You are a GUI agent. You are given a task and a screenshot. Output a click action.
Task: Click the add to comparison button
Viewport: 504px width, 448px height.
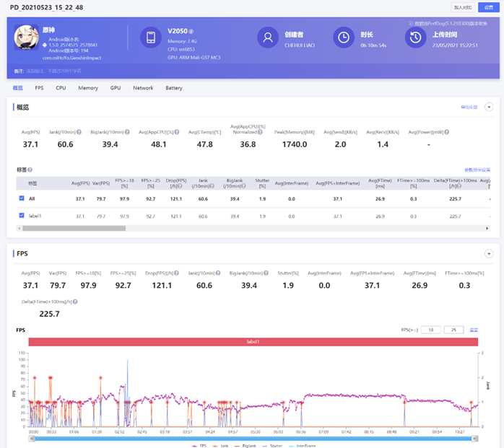coord(462,6)
